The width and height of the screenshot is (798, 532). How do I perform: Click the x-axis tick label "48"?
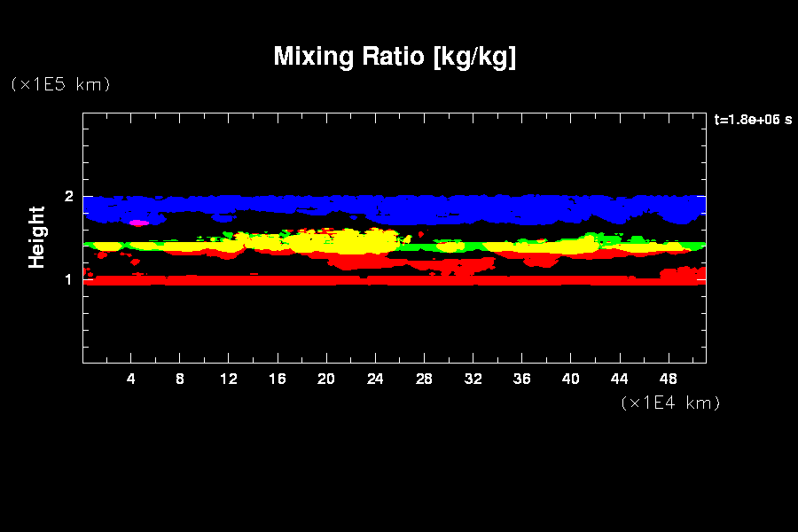(x=668, y=379)
